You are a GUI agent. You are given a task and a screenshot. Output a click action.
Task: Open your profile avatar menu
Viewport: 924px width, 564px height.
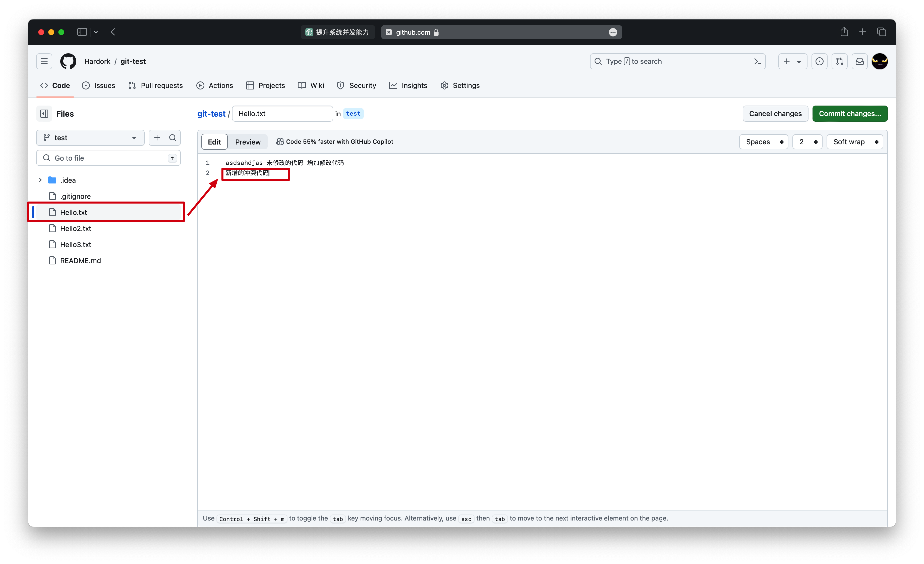point(880,61)
